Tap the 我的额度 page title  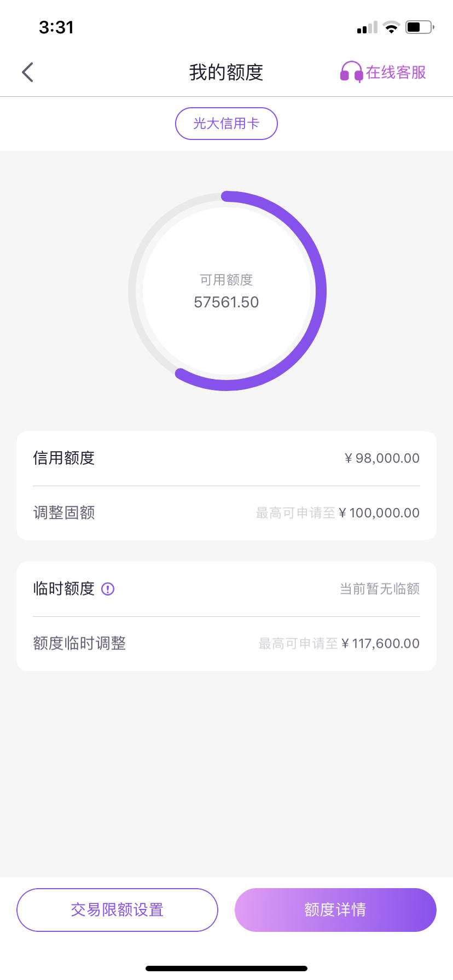pyautogui.click(x=226, y=72)
